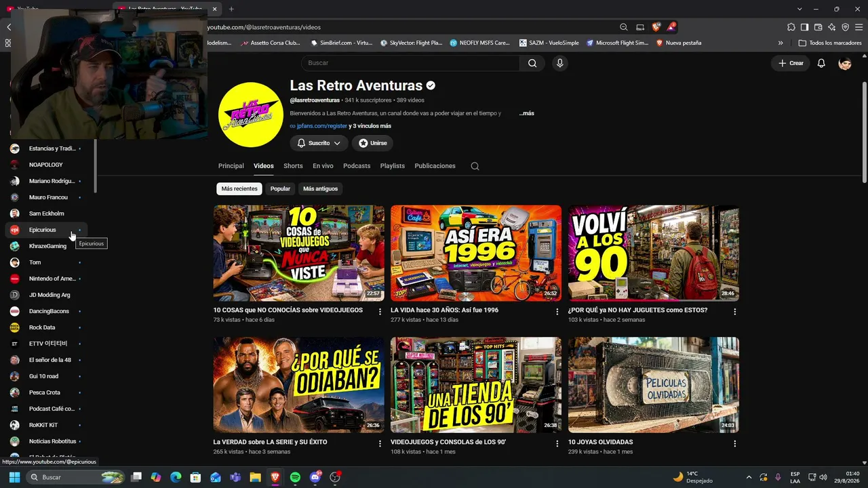Select the Videos channel tab

pos(264,166)
